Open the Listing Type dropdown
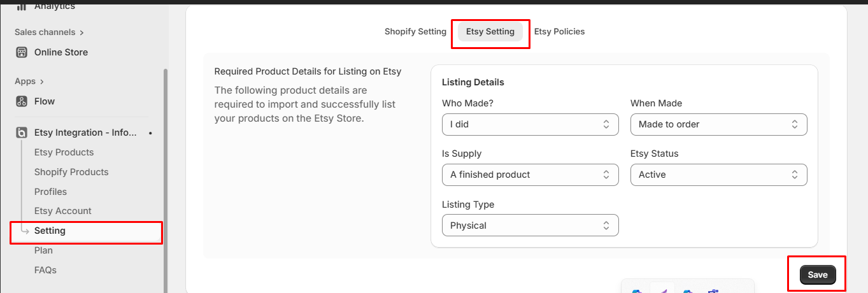Image resolution: width=868 pixels, height=293 pixels. pos(530,225)
